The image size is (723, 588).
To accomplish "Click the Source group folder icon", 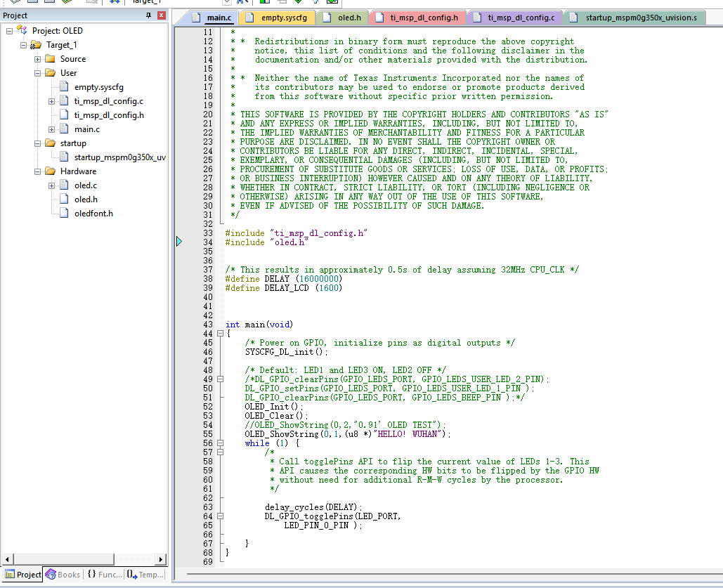I will pos(50,59).
